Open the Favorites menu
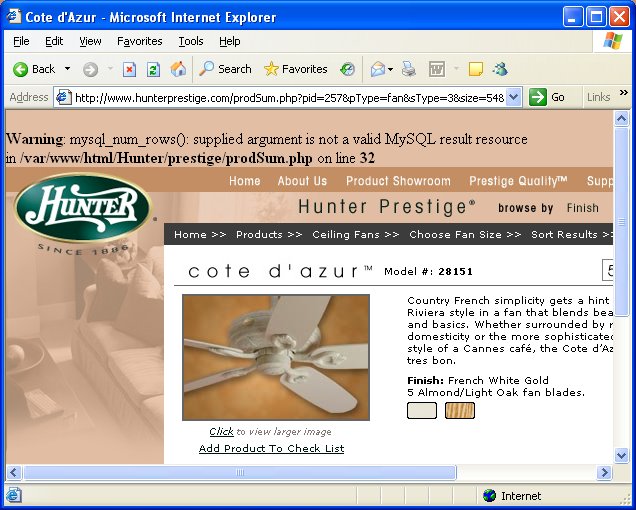This screenshot has height=510, width=636. pyautogui.click(x=140, y=41)
